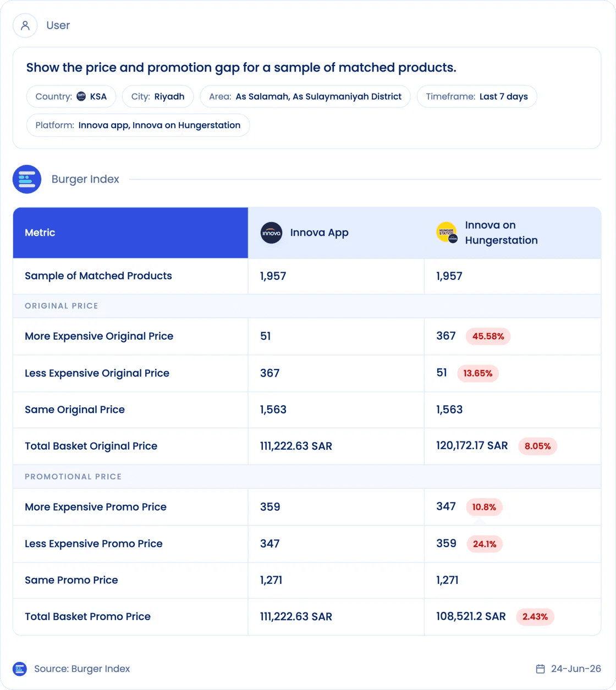Viewport: 616px width, 690px height.
Task: Click the KSA flag icon
Action: (81, 96)
